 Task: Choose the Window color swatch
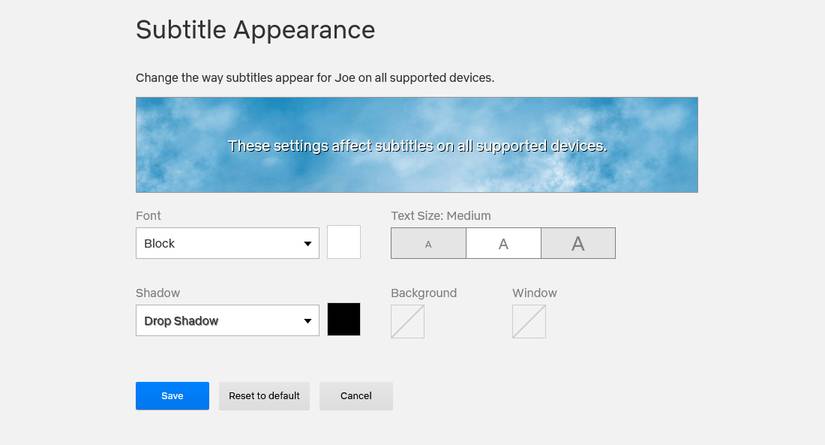[529, 321]
